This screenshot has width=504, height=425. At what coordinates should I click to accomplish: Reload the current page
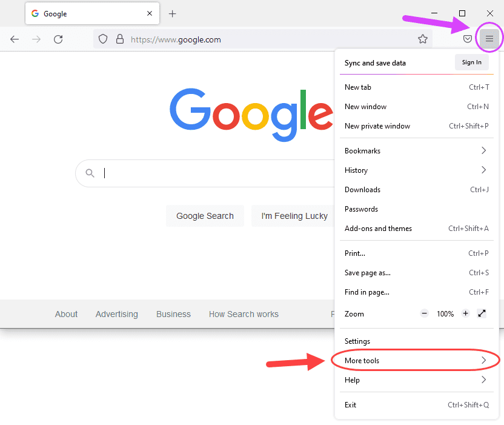58,39
